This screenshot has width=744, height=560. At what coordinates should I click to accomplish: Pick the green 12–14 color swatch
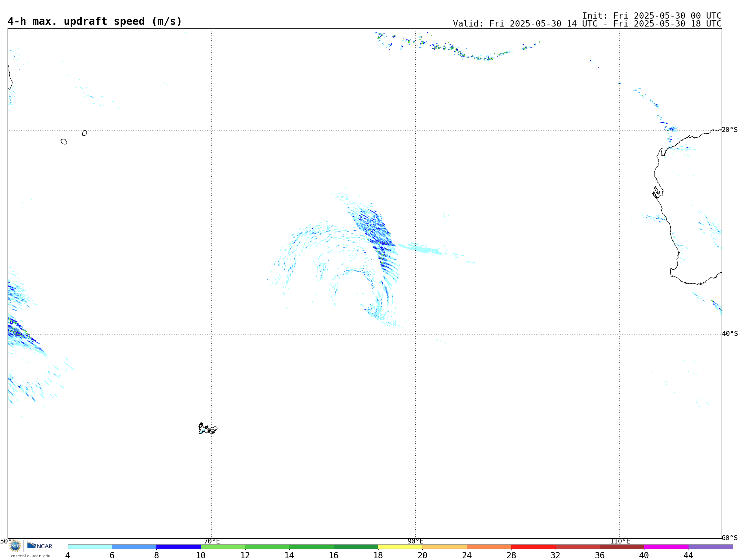(267, 547)
